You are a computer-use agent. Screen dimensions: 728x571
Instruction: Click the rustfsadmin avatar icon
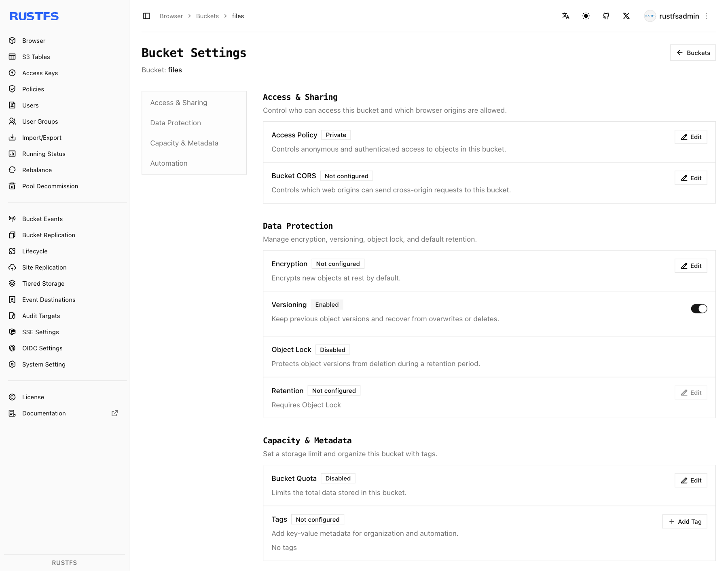pyautogui.click(x=650, y=16)
